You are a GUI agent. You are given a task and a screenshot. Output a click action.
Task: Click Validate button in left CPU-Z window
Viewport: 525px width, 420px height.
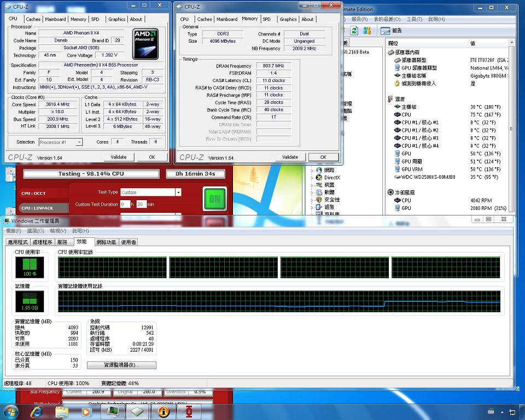pos(119,157)
